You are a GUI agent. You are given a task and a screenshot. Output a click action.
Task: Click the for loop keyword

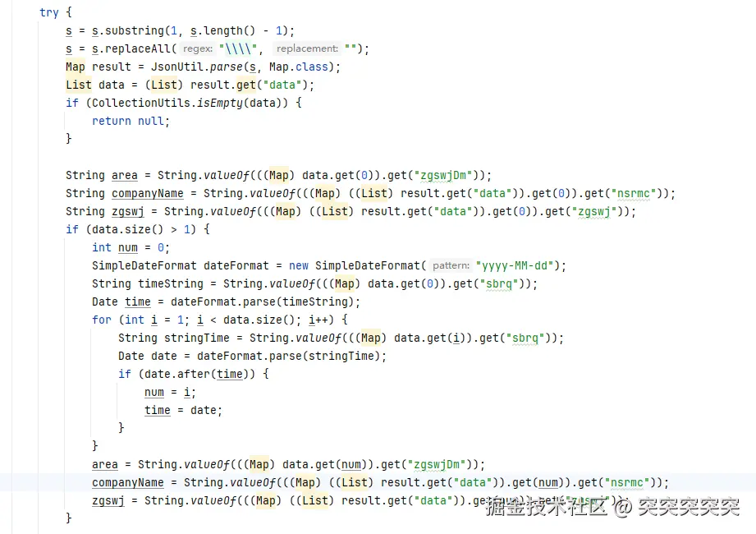click(102, 320)
